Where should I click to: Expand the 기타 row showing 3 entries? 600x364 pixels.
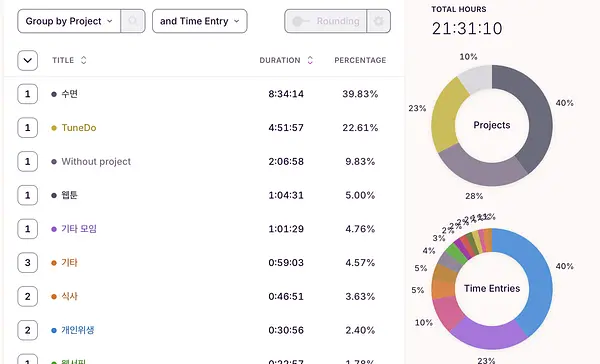[28, 263]
